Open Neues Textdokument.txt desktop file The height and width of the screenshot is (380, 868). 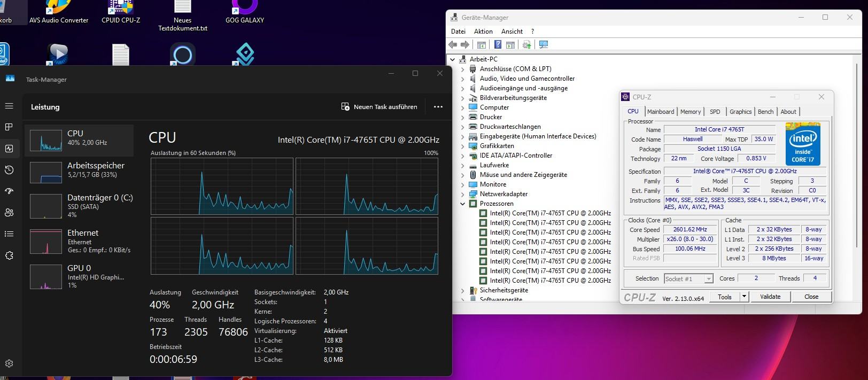(183, 16)
